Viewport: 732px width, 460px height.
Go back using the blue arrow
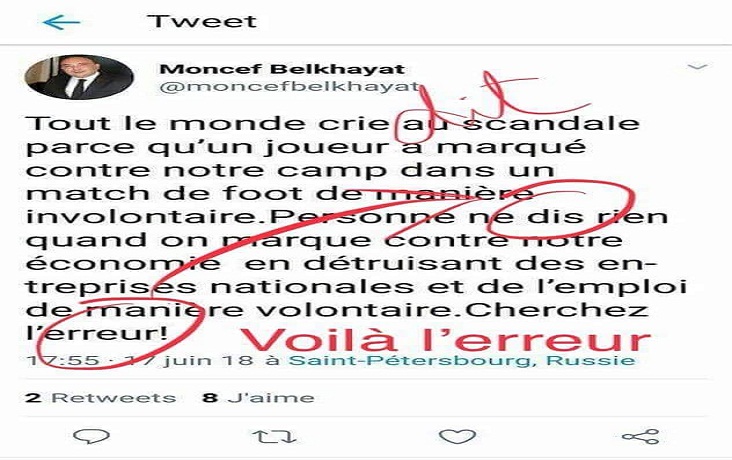61,22
